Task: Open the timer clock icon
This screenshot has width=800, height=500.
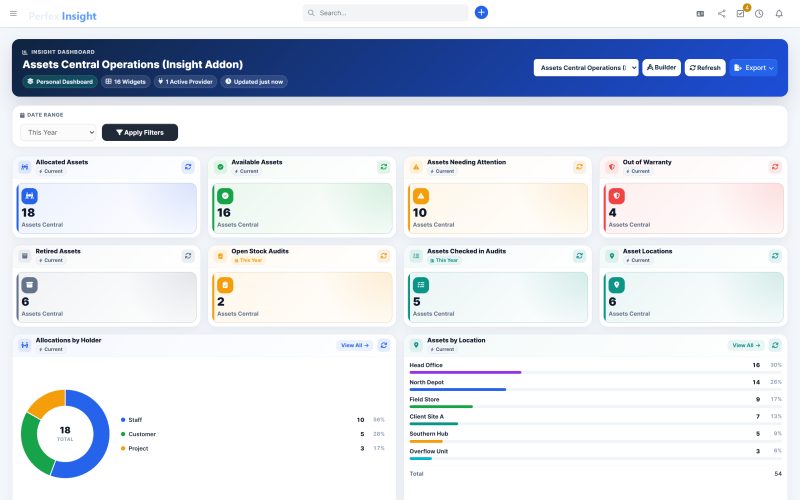Action: click(759, 14)
